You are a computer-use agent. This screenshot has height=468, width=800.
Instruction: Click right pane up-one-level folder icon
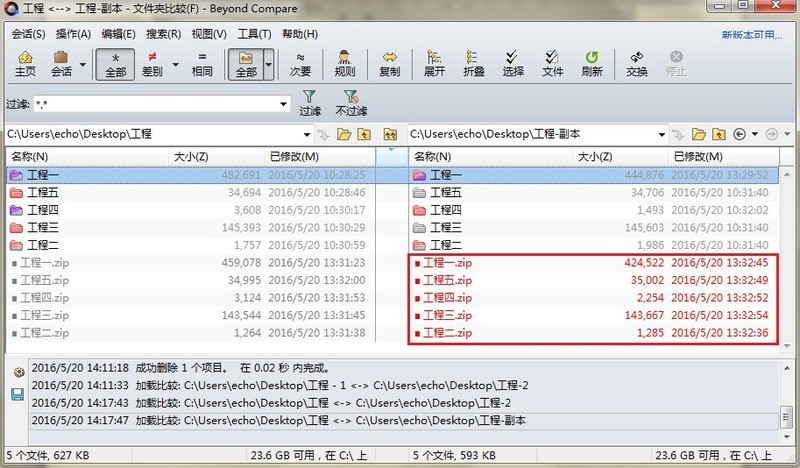pyautogui.click(x=718, y=135)
